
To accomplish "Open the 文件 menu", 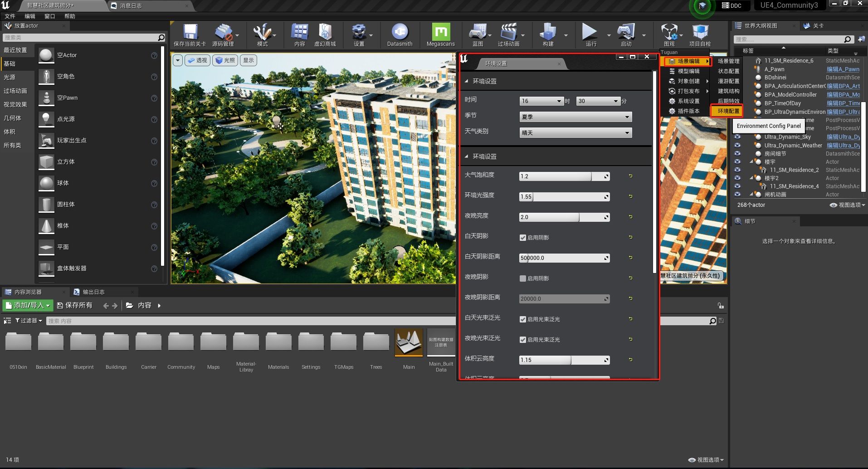I will pos(10,16).
